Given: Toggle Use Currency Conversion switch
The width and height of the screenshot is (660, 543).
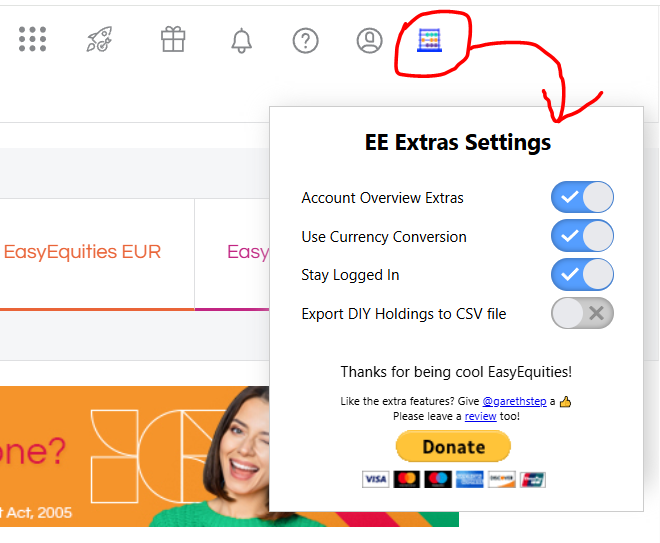Looking at the screenshot, I should (582, 236).
